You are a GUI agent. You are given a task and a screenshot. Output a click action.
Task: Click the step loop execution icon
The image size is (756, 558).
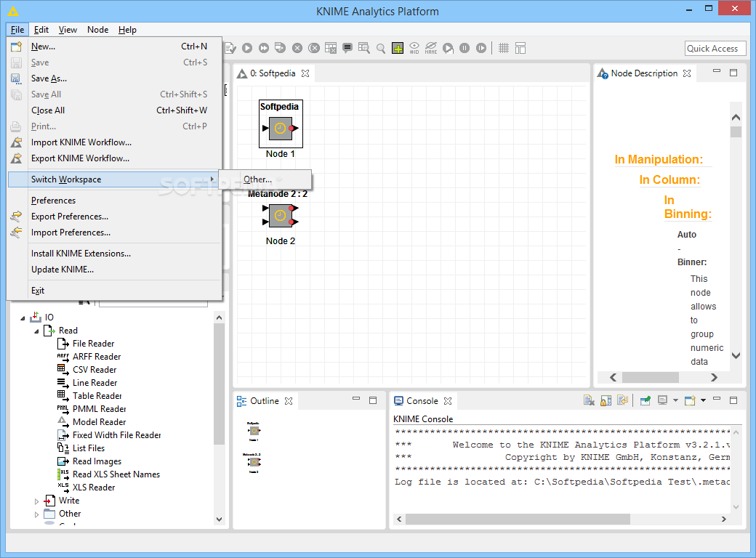coord(448,48)
